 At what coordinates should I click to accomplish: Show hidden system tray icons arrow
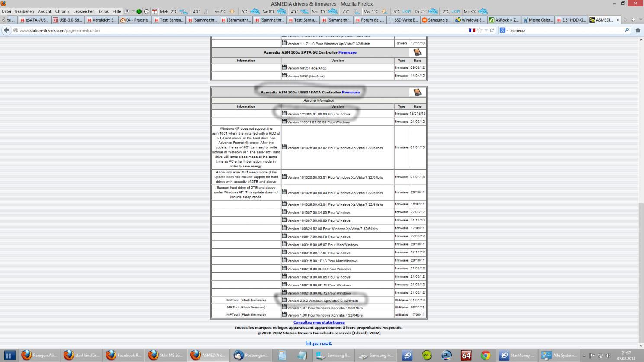[584, 356]
